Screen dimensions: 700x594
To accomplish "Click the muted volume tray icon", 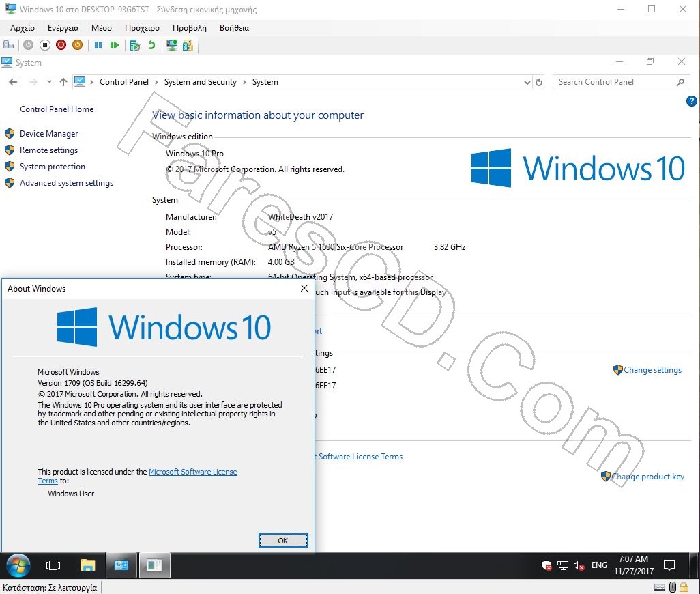I will click(579, 565).
